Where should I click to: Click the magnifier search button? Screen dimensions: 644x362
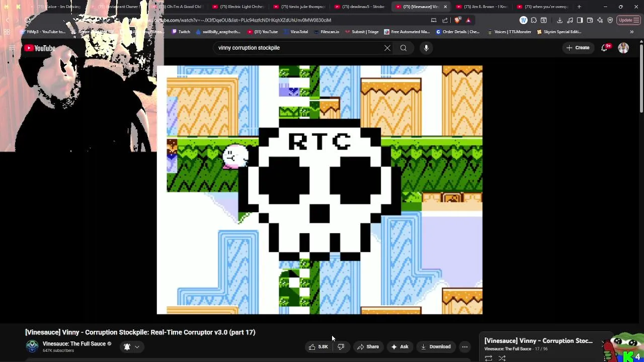404,48
